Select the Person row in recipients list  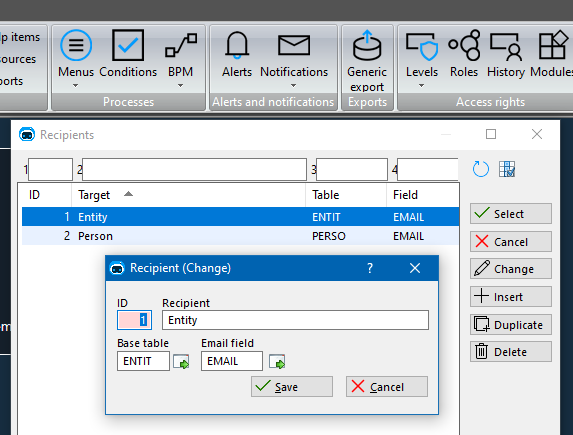(x=240, y=236)
